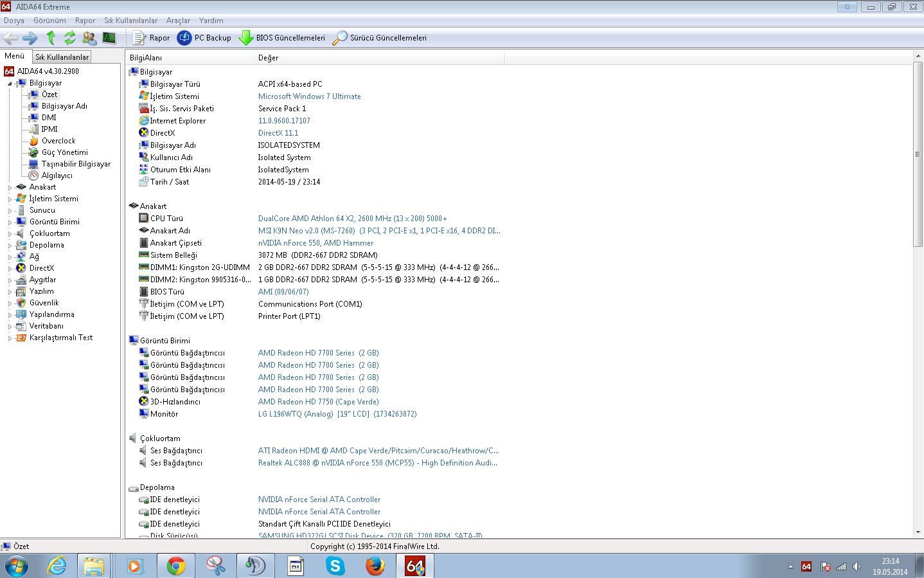This screenshot has height=578, width=924.
Task: Click the BilgiAlanı column header
Action: (190, 58)
